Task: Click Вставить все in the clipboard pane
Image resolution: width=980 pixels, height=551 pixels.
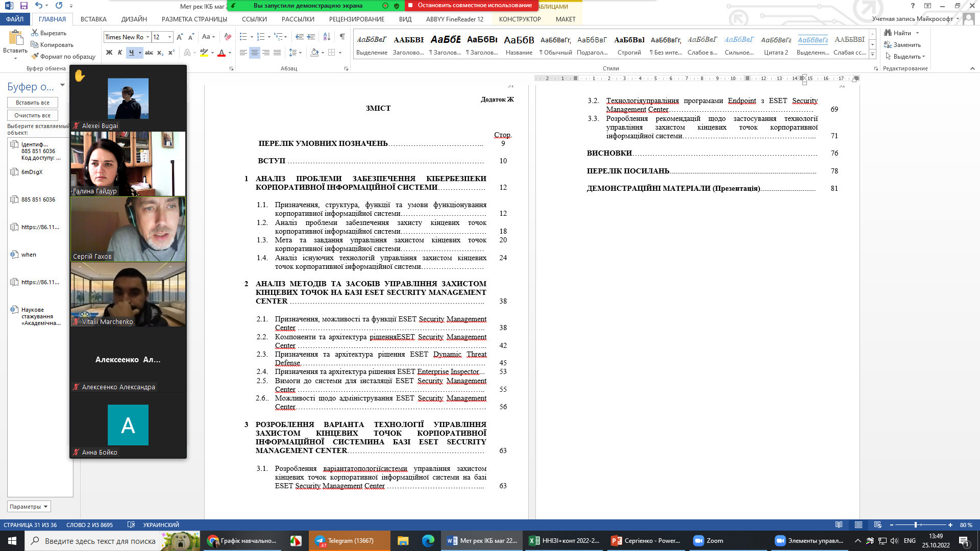Action: point(33,103)
